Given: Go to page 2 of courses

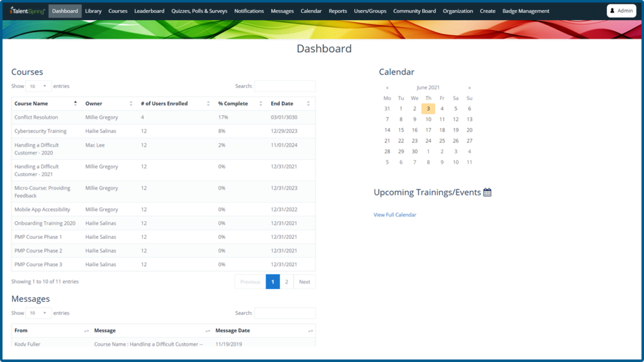Looking at the screenshot, I should click(287, 282).
